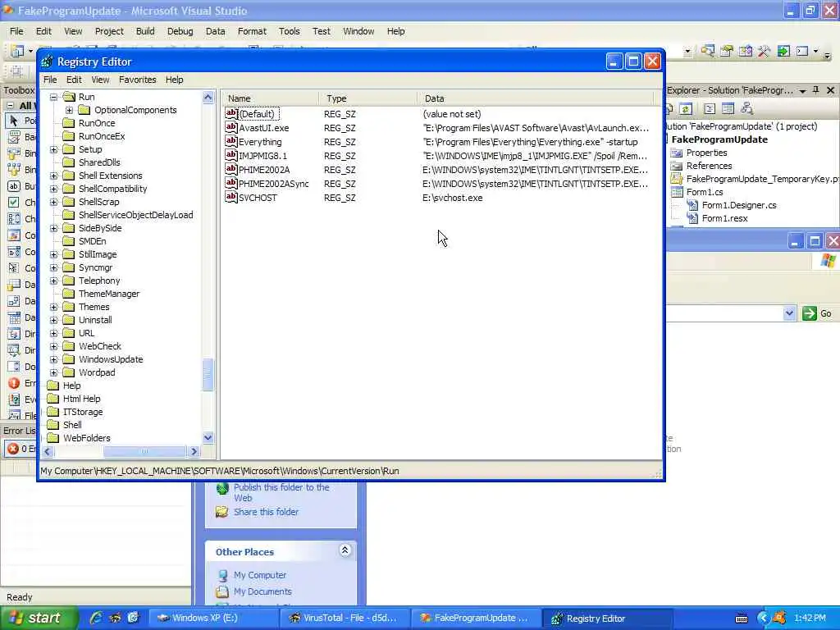Viewport: 840px width, 630px height.
Task: Open Registry Editor View menu
Action: 100,80
